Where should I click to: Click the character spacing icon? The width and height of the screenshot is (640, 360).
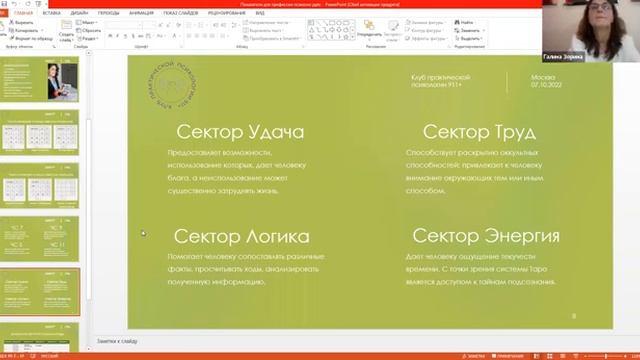point(149,36)
